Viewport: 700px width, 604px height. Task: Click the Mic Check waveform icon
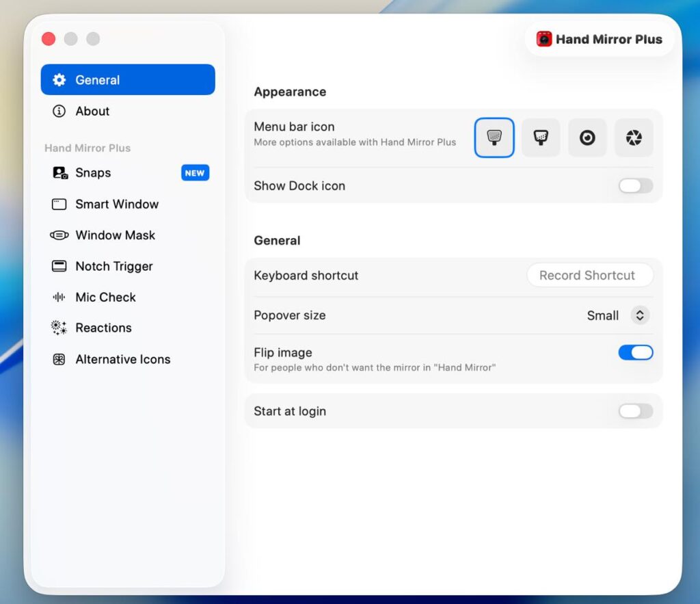(59, 298)
